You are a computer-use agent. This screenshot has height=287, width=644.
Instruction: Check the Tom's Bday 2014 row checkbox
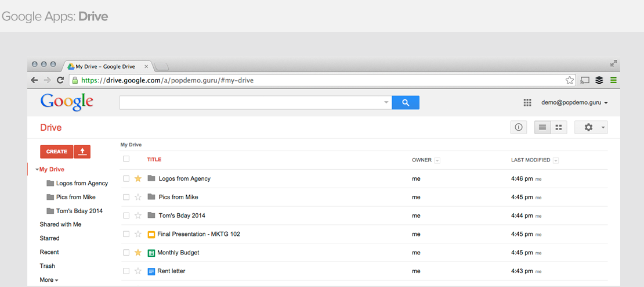(x=126, y=216)
